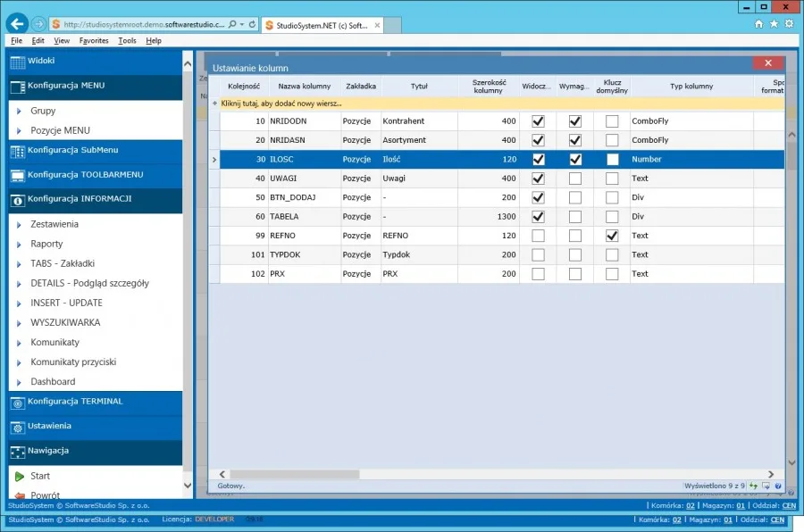Uncheck Klucz domyślny for the REFNO row
This screenshot has height=532, width=804.
(x=612, y=236)
